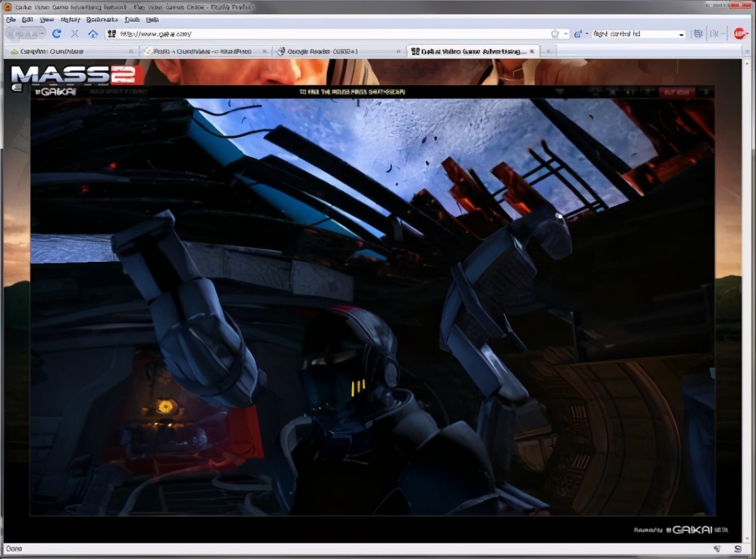Click the Firefox icon in the title bar
The image size is (756, 559).
tap(8, 7)
